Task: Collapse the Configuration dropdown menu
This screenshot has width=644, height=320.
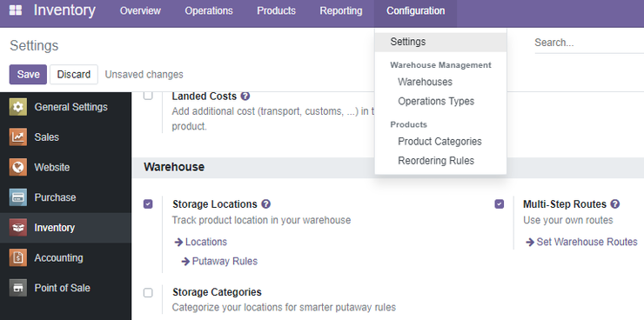Action: [x=415, y=11]
